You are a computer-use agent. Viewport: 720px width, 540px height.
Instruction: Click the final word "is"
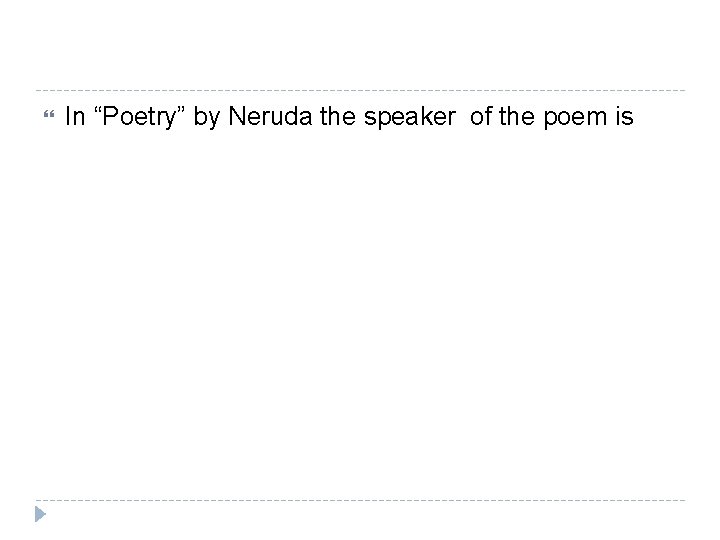point(625,118)
